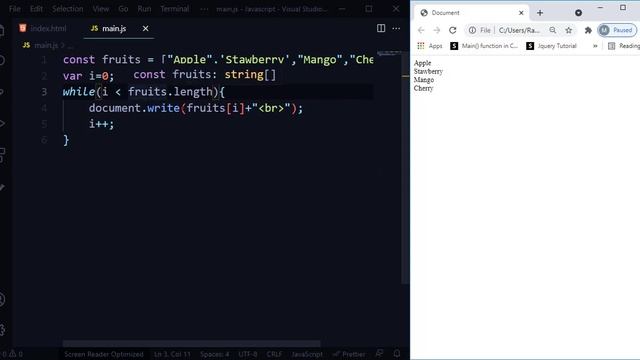Viewport: 640px width, 360px height.
Task: Open notifications bell in status bar
Action: (x=397, y=353)
